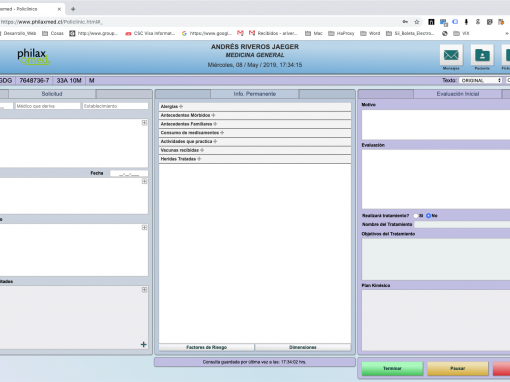The width and height of the screenshot is (510, 382).
Task: Open a new browser tab
Action: click(x=73, y=9)
